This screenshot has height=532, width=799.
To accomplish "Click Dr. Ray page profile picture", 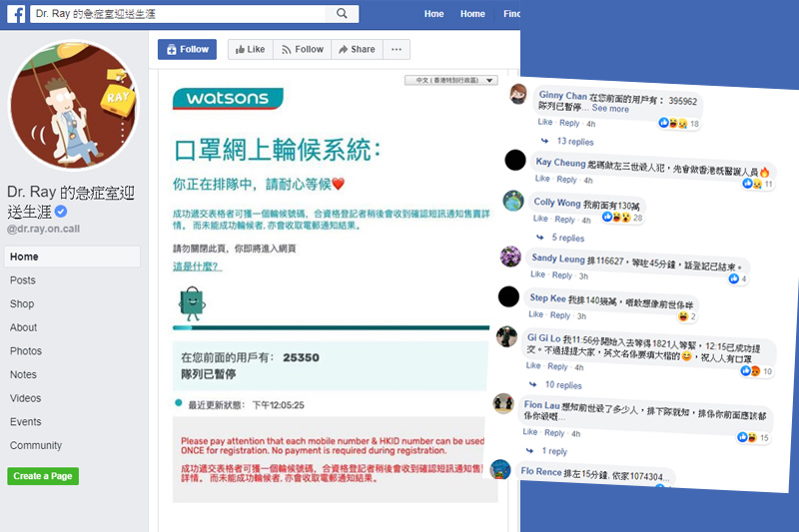I will (74, 106).
